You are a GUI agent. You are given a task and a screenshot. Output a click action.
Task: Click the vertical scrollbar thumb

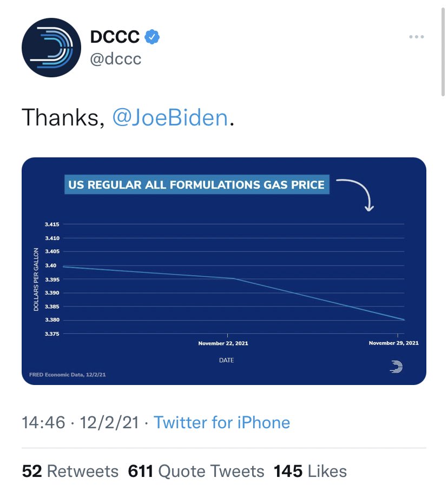(x=443, y=52)
